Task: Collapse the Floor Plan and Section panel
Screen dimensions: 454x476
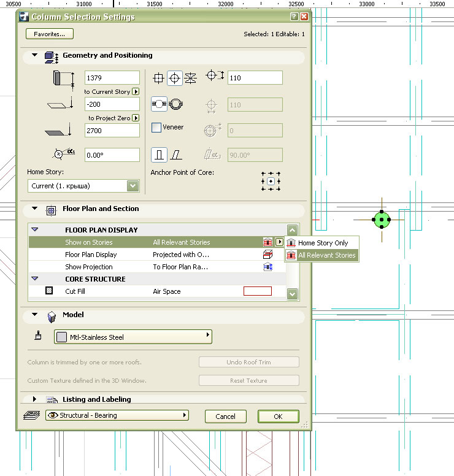Action: 34,209
